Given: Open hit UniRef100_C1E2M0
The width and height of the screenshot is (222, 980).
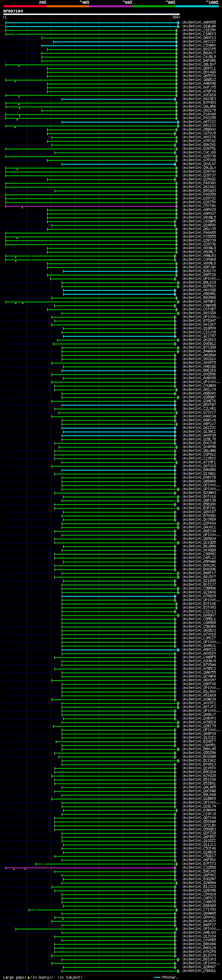Looking at the screenshot, I should click(x=199, y=30).
